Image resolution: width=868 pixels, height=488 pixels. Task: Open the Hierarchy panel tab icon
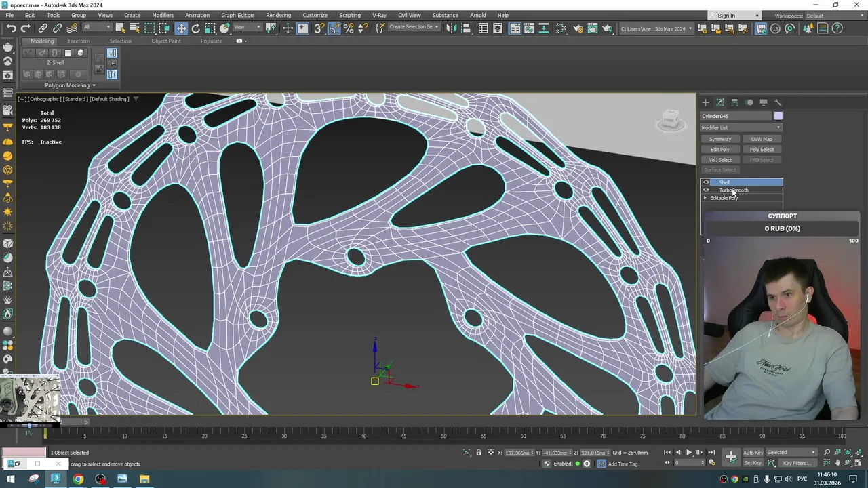tap(734, 102)
